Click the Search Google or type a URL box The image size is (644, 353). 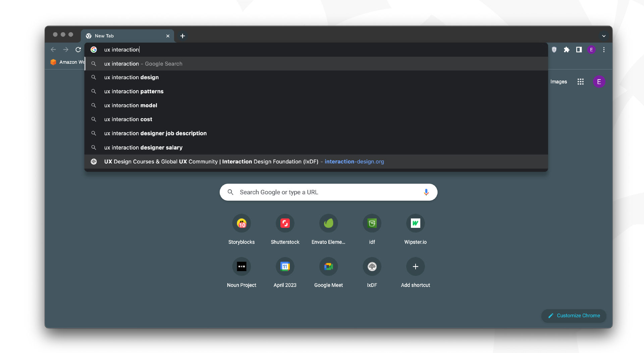328,192
